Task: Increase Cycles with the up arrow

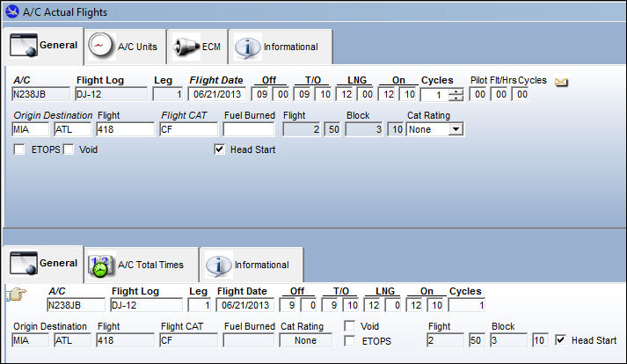Action: coord(456,91)
